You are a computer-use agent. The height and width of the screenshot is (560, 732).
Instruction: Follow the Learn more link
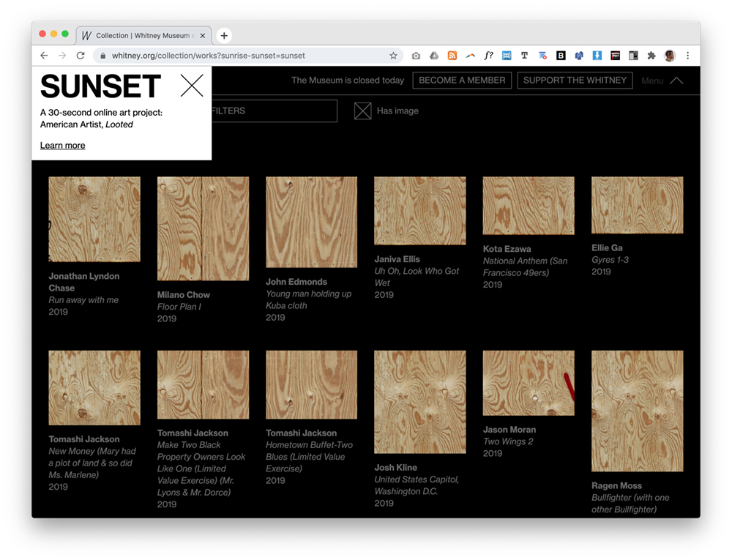62,146
